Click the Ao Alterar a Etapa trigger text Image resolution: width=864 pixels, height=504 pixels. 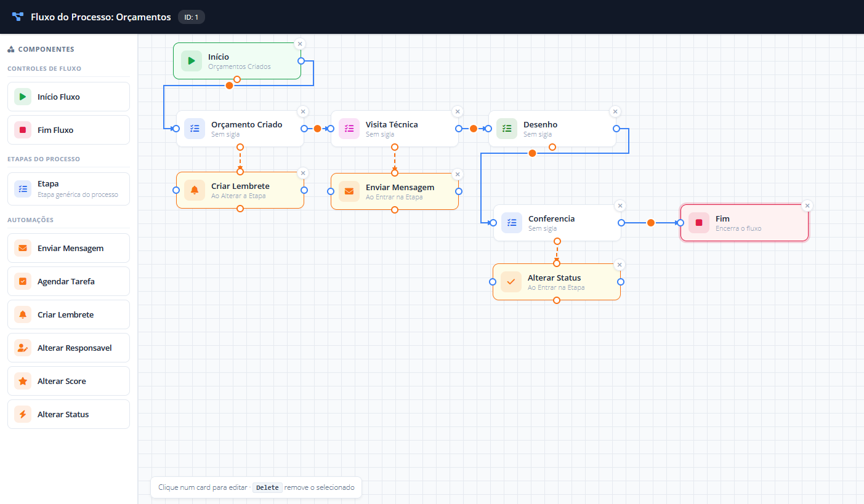239,196
